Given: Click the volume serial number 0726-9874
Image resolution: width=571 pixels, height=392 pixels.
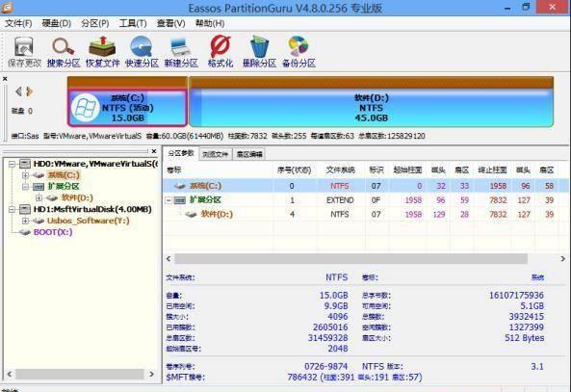Looking at the screenshot, I should point(325,367).
